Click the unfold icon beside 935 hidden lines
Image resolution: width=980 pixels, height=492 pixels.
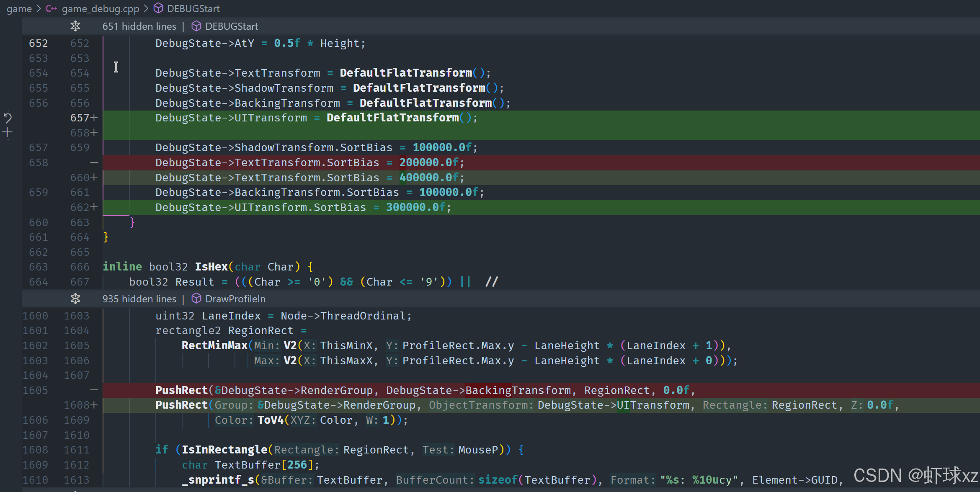75,299
